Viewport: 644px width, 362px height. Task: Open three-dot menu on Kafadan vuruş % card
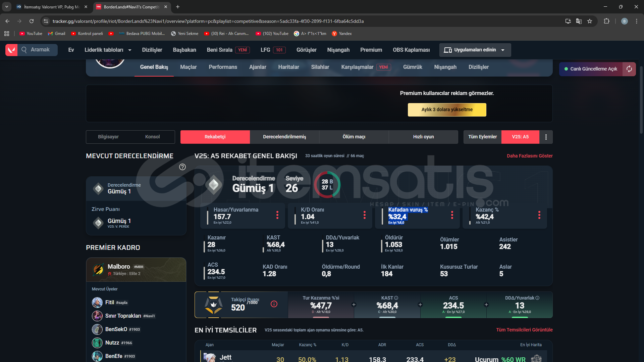tap(452, 215)
